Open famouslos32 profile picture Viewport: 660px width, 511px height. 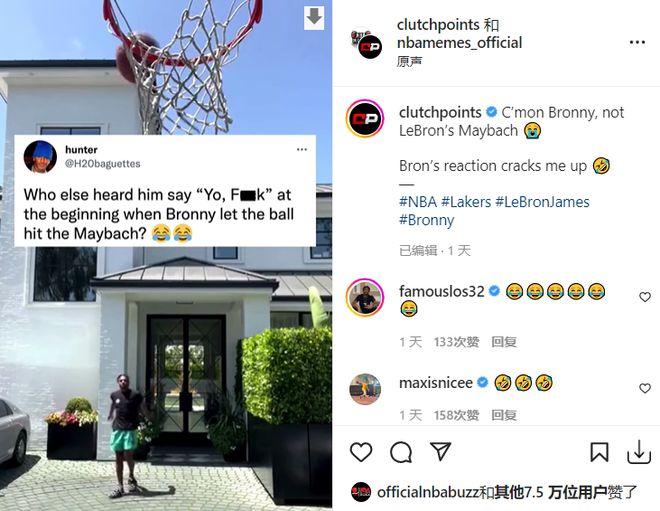point(365,298)
